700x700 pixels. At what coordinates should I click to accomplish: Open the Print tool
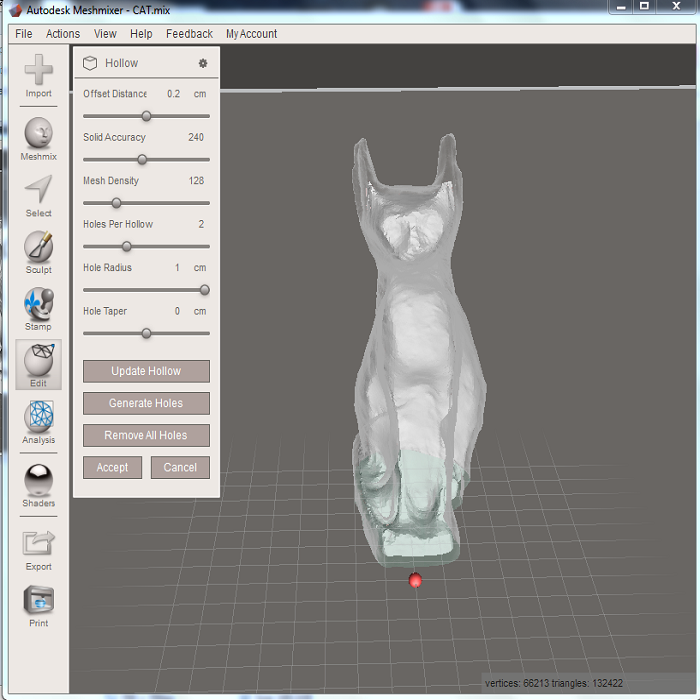click(x=38, y=606)
